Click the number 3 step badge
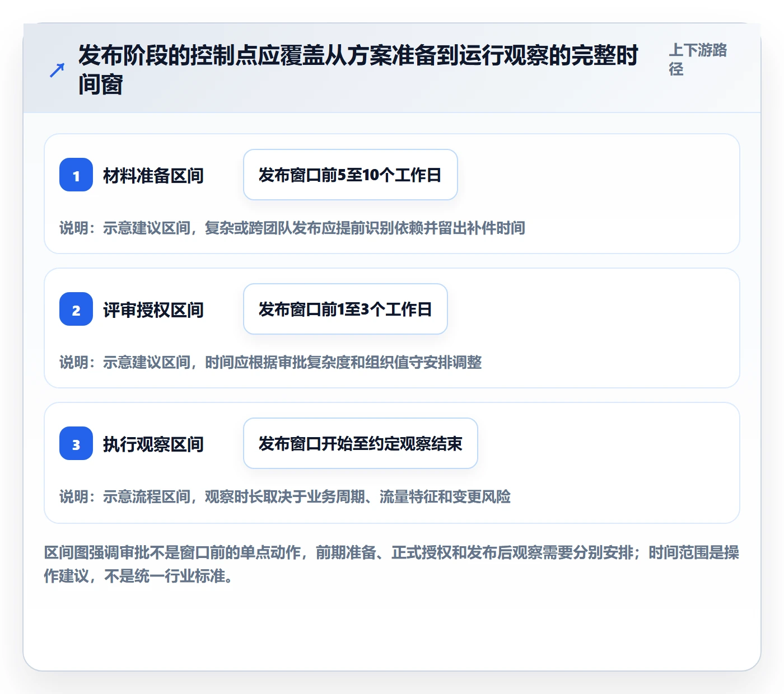Viewport: 784px width, 694px height. 76,443
